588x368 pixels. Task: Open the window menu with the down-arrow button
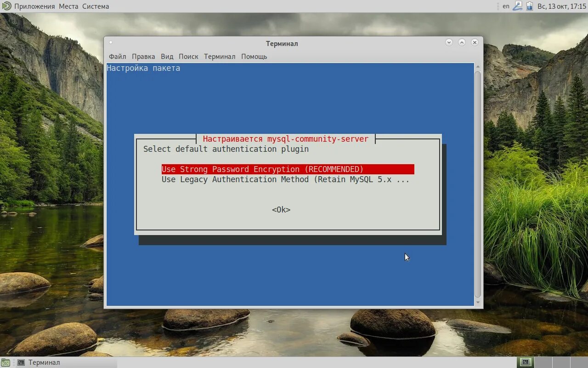(449, 42)
